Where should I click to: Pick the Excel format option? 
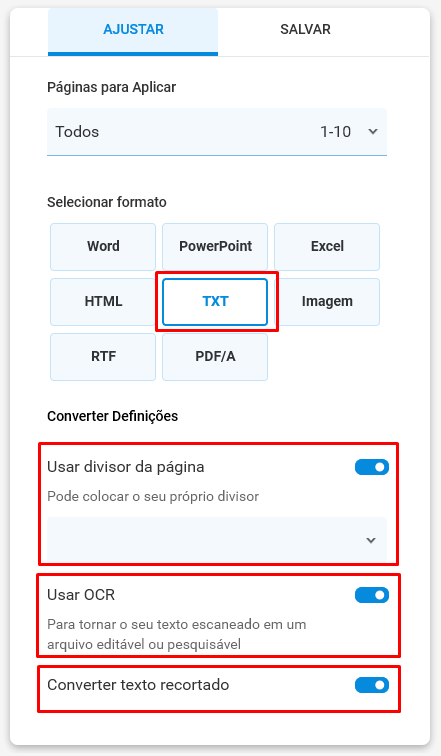point(327,246)
